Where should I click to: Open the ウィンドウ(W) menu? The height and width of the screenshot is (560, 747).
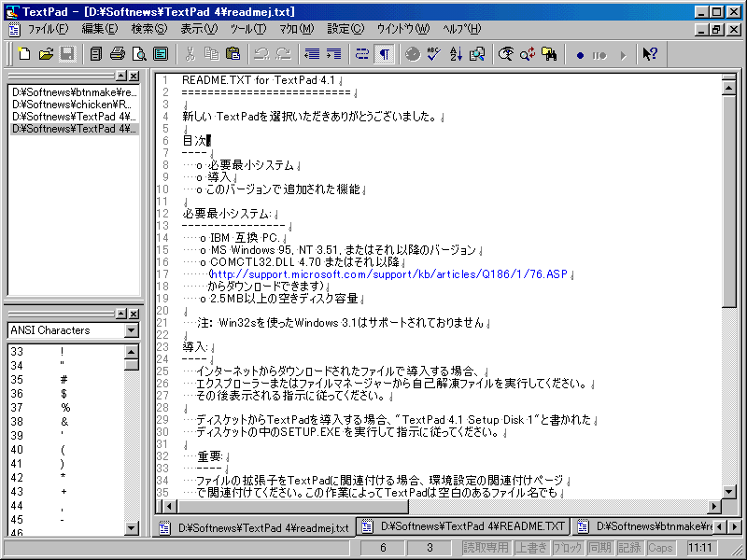pos(403,29)
